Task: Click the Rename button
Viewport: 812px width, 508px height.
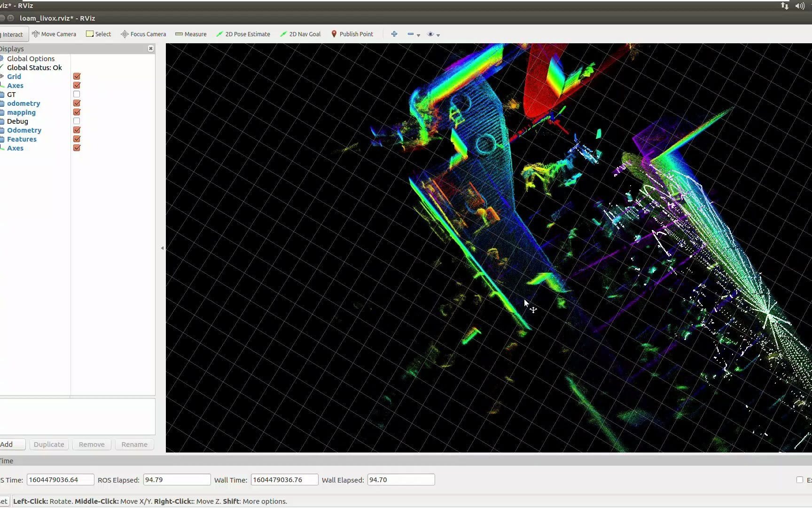Action: 134,444
